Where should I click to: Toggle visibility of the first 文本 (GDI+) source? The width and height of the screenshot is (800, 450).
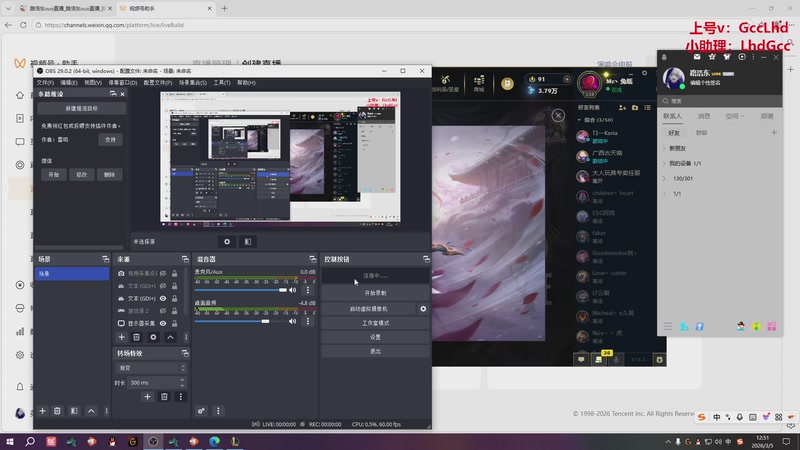163,286
